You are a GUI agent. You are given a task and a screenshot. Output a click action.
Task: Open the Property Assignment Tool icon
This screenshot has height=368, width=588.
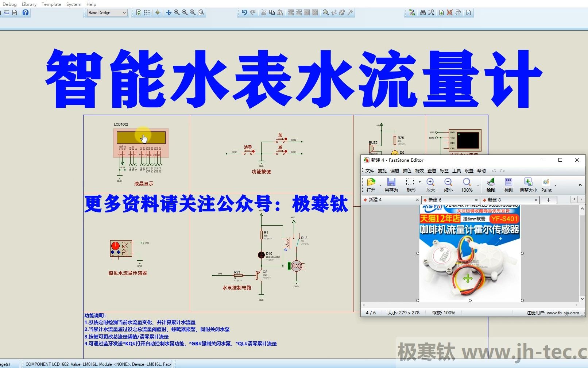click(431, 12)
